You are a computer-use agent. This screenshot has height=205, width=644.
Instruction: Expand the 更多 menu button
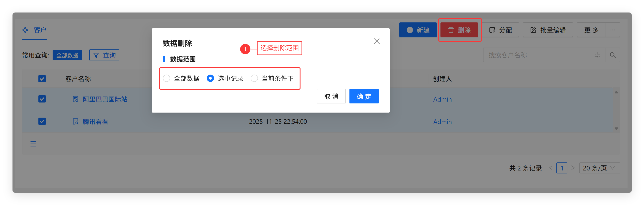591,30
